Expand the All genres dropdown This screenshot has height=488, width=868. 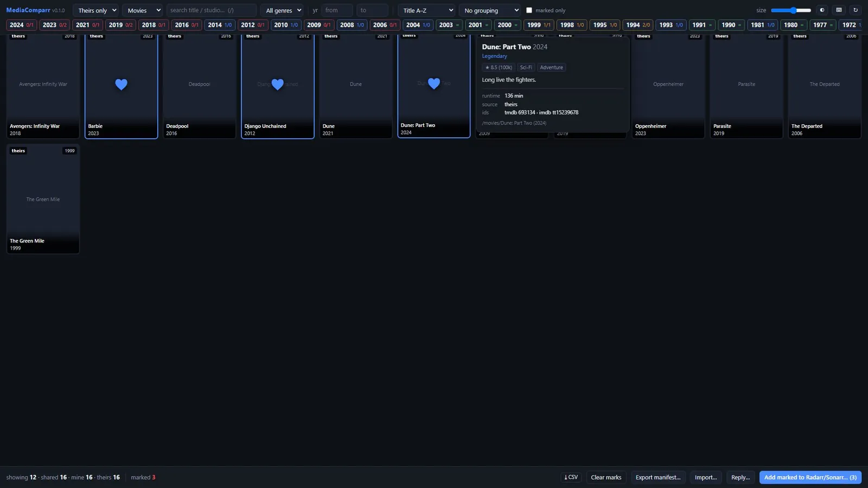coord(282,10)
